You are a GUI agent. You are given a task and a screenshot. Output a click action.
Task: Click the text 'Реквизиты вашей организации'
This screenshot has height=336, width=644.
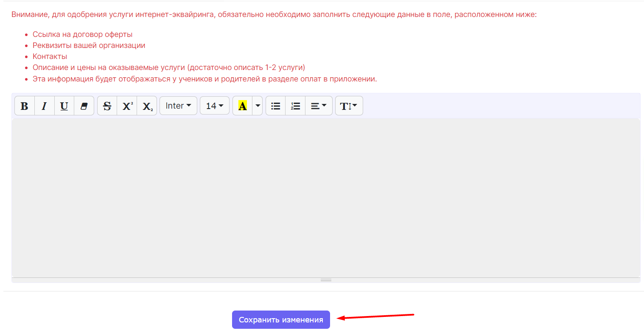(89, 45)
